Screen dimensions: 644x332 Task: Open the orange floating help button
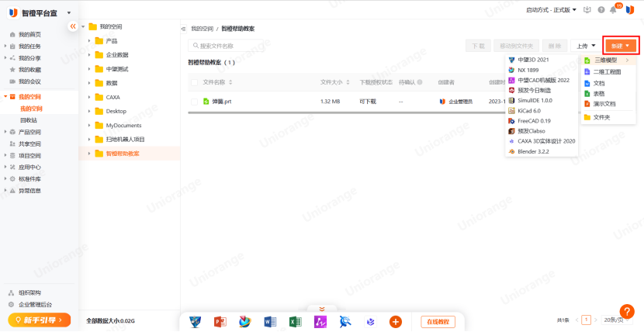(x=627, y=311)
